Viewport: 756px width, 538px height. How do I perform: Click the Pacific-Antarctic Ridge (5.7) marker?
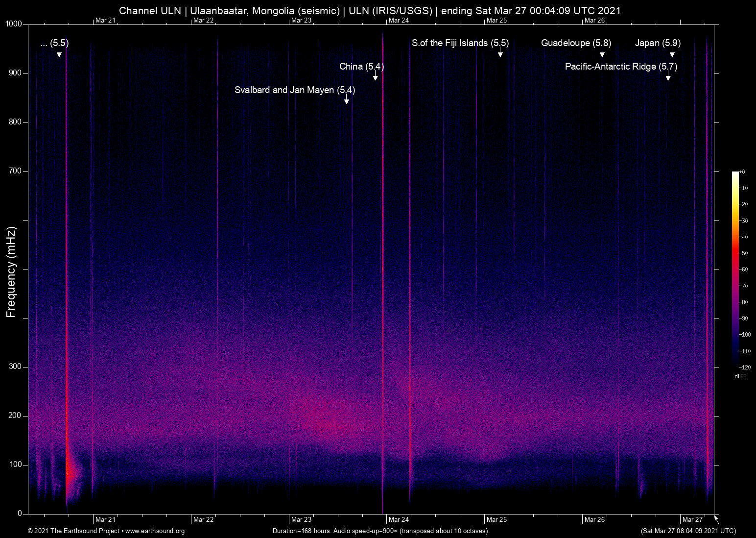[620, 67]
